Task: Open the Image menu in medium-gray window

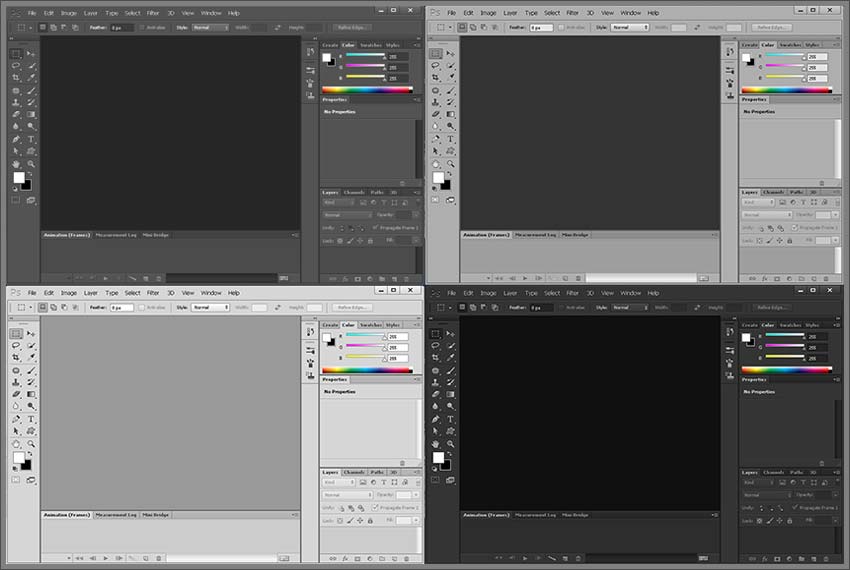Action: point(488,13)
